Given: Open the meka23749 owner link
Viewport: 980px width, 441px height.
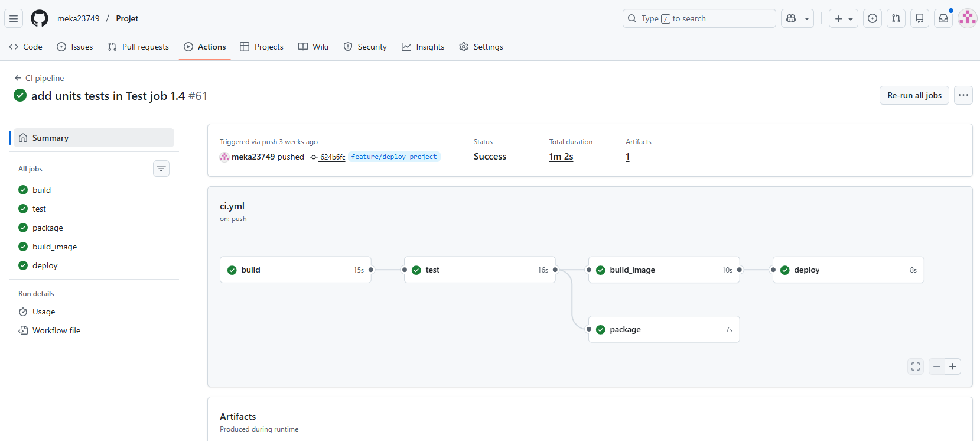Looking at the screenshot, I should (x=79, y=18).
